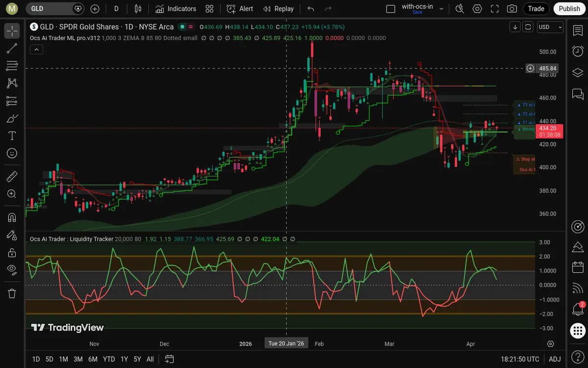This screenshot has width=588, height=368.
Task: Activate the zoom in tool
Action: pos(12,194)
